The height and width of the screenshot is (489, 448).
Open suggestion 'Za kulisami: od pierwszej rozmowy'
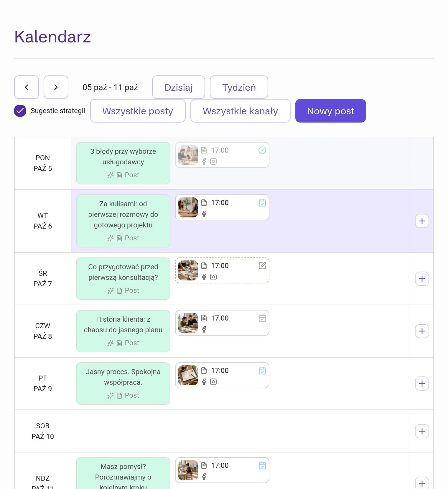[123, 221]
